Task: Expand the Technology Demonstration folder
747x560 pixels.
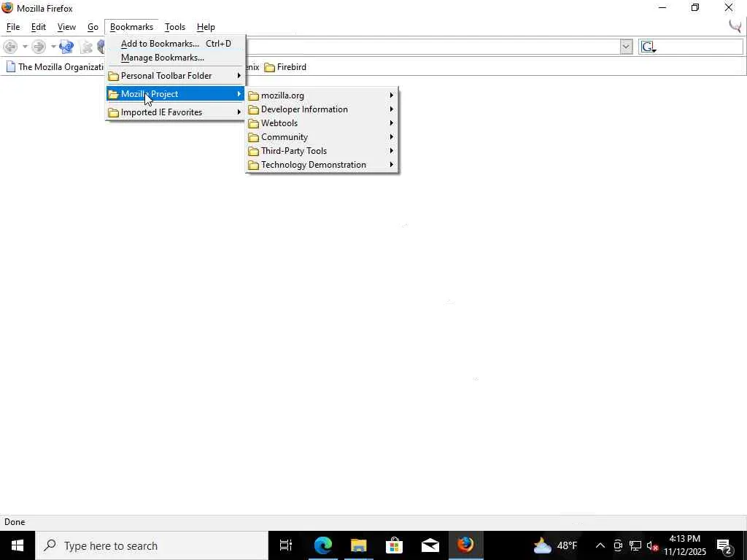Action: (322, 164)
